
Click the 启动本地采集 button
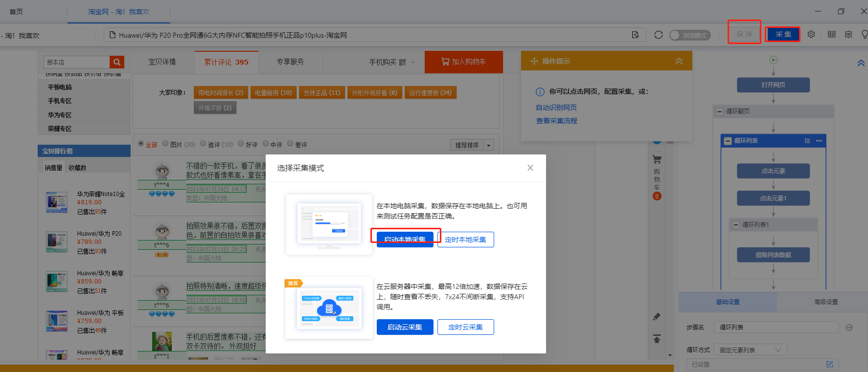[405, 240]
